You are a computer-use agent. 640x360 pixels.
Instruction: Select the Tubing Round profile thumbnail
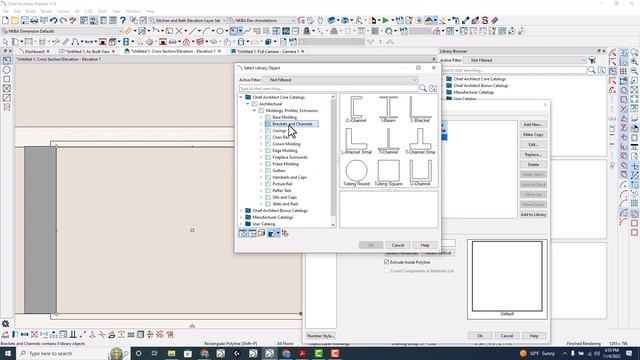356,173
